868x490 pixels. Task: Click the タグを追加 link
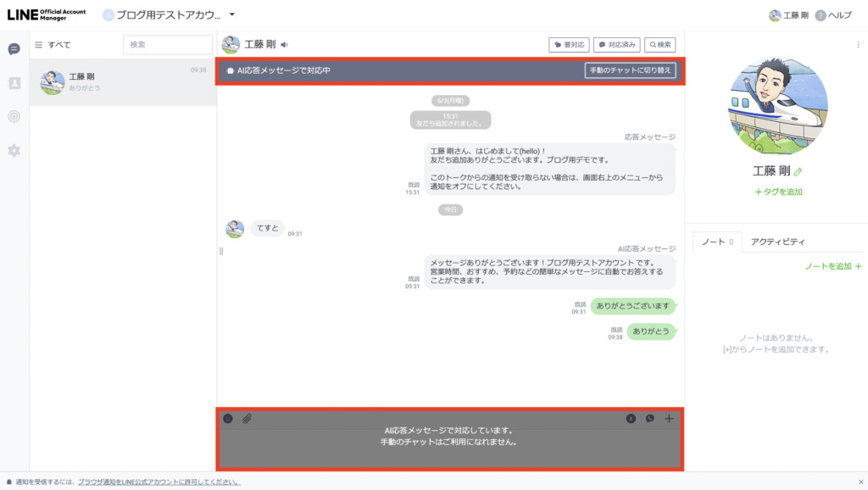tap(778, 192)
